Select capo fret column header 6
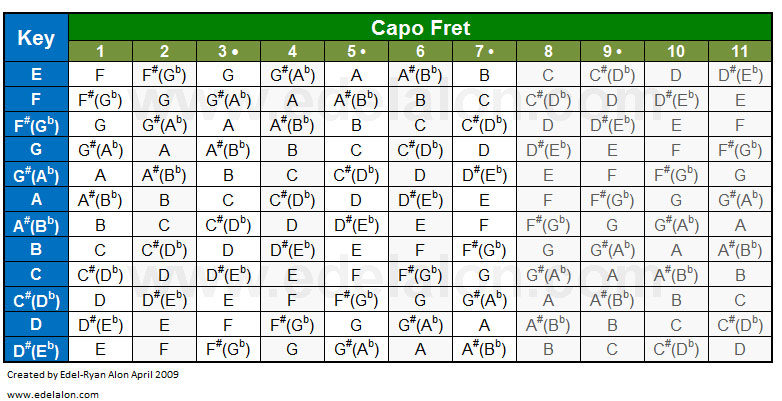 coord(420,51)
